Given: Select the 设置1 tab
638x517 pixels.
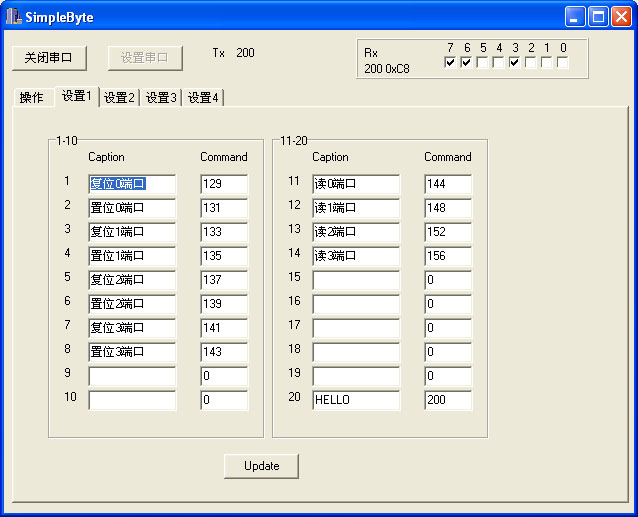Looking at the screenshot, I should 76,96.
